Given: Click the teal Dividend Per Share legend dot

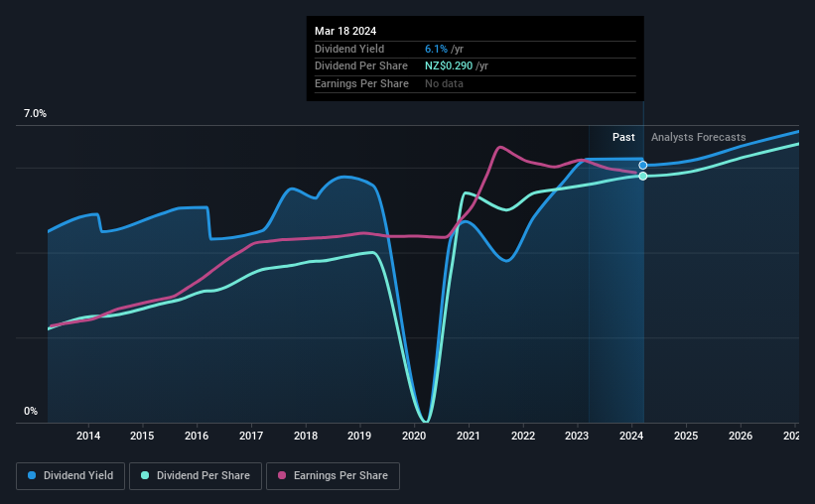Looking at the screenshot, I should click(x=145, y=475).
